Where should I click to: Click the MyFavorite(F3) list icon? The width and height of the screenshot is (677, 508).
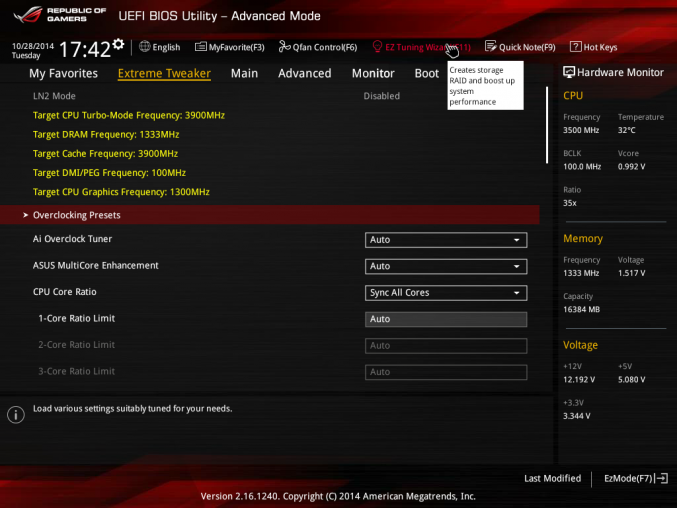point(201,47)
